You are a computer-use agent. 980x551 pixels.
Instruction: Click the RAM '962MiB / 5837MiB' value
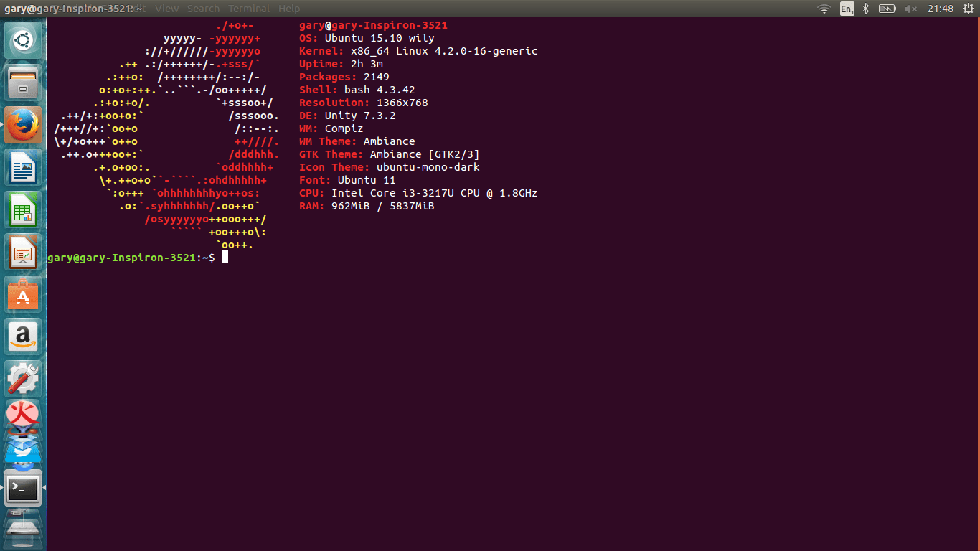[383, 206]
